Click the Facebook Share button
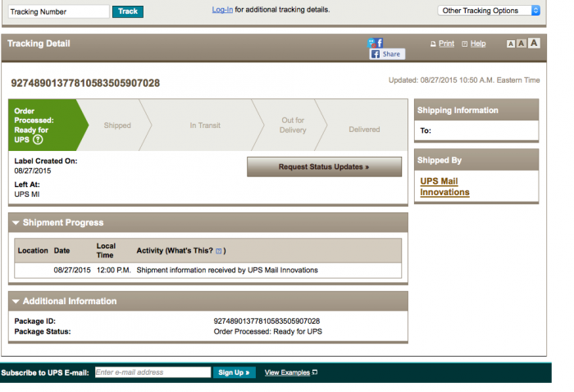The image size is (574, 392). (387, 54)
